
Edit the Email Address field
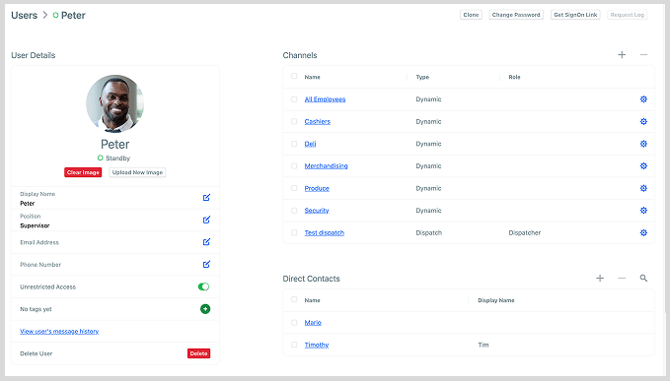click(x=206, y=242)
